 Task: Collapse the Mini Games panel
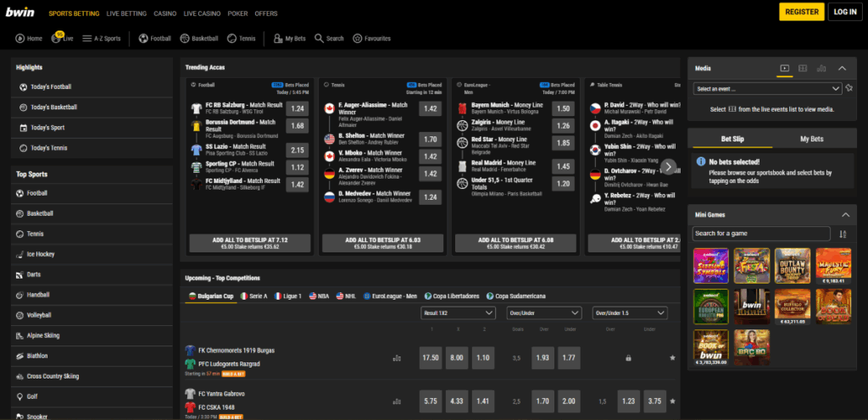[842, 214]
